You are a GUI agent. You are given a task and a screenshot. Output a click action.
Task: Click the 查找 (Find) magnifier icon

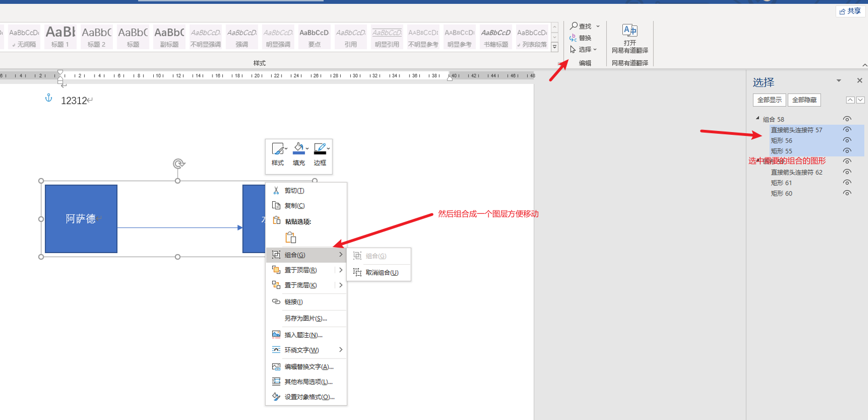pos(574,26)
